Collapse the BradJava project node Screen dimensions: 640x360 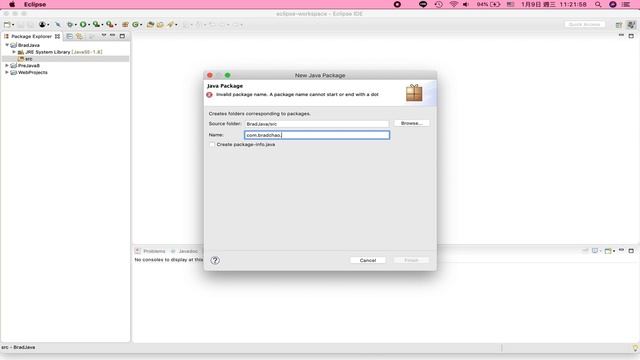coord(7,45)
